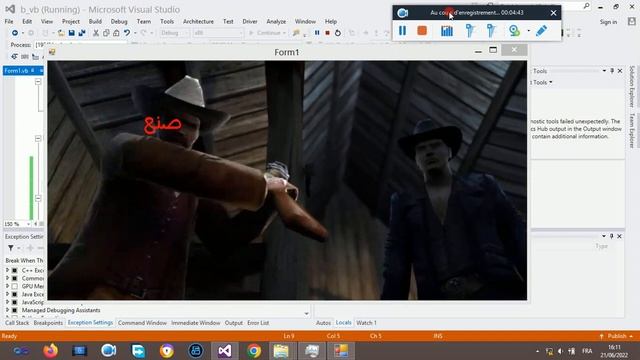The height and width of the screenshot is (360, 640).
Task: Open the Solution Explorer side tab
Action: [x=632, y=86]
